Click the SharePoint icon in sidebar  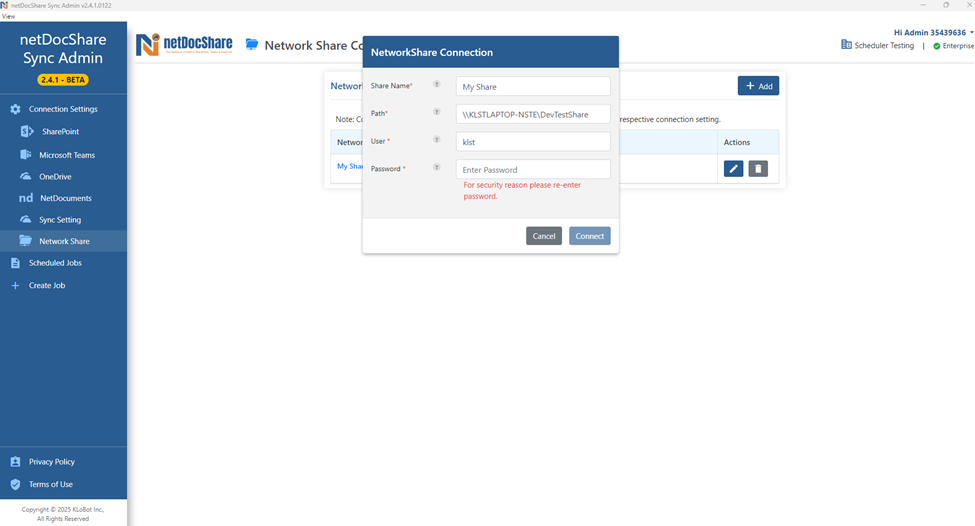[27, 131]
